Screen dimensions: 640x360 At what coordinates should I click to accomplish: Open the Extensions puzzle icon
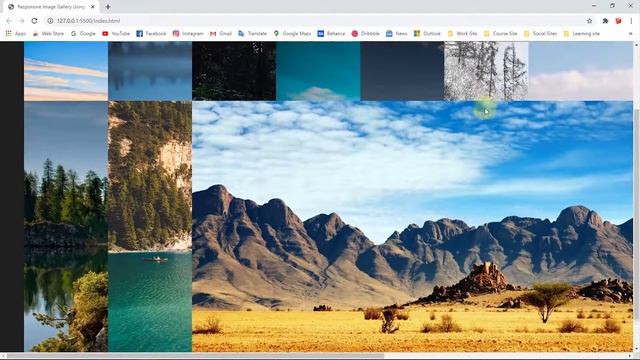(605, 21)
